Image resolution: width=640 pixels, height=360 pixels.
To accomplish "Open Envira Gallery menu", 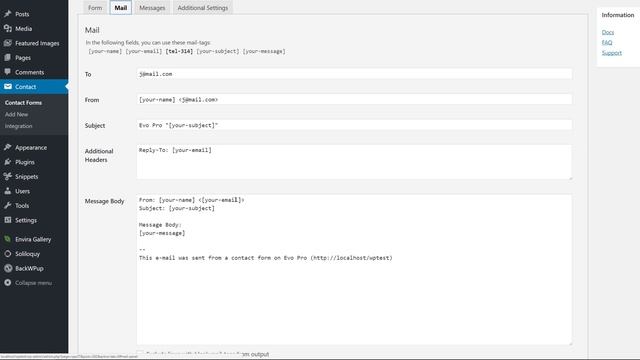I will (34, 239).
